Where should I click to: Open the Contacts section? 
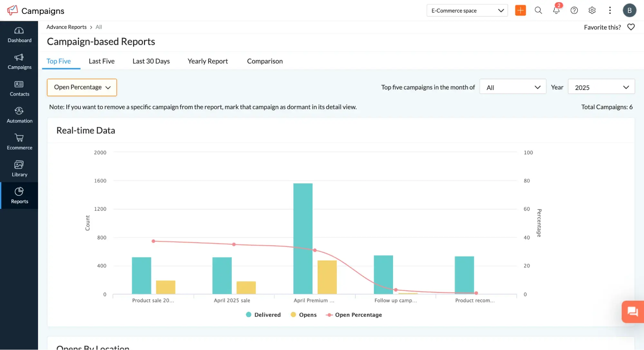click(19, 88)
